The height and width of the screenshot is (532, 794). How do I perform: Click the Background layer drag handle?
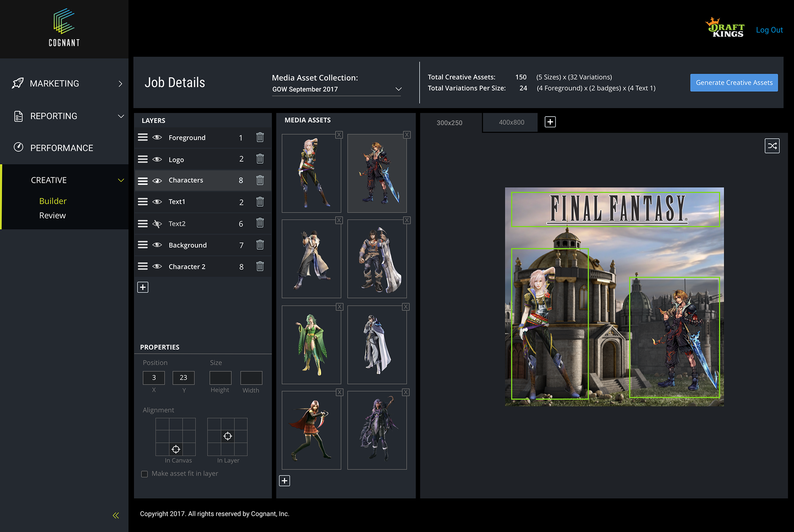(x=143, y=245)
